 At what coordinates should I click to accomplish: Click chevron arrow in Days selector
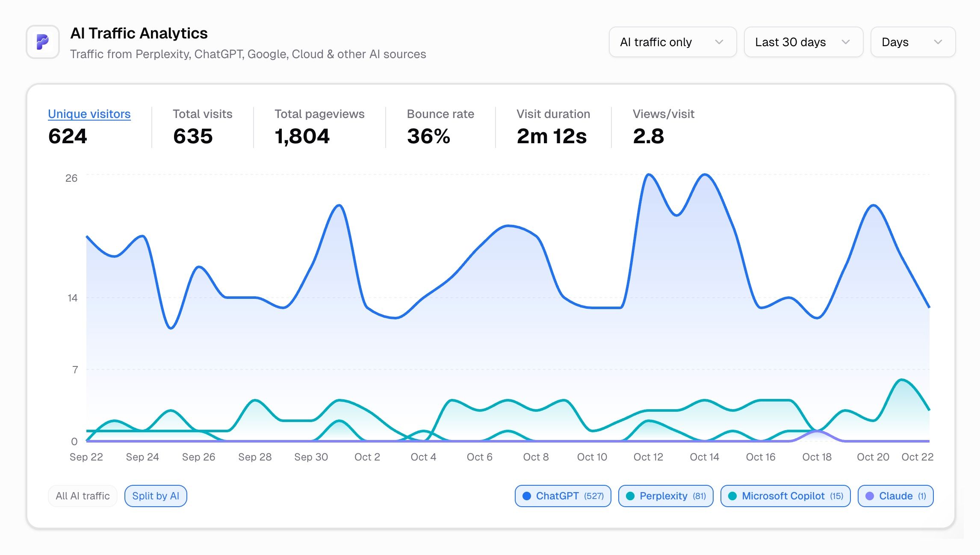(938, 42)
